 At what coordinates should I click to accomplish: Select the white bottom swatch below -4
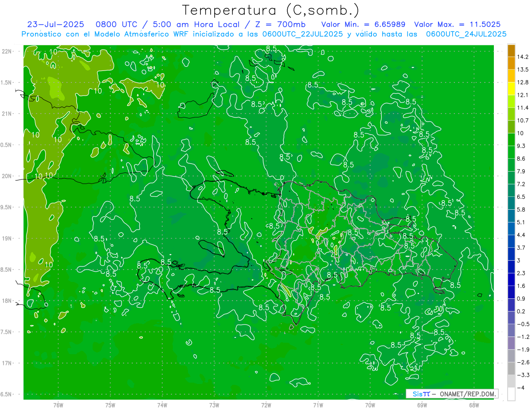511,394
